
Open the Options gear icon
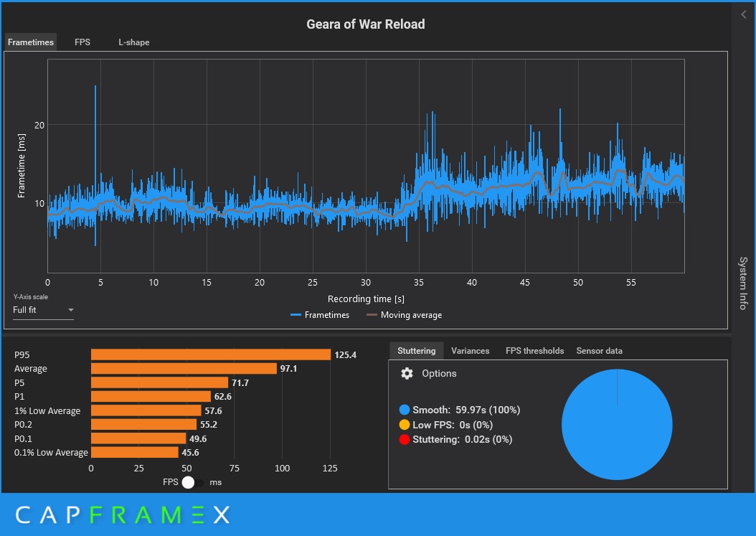point(407,373)
